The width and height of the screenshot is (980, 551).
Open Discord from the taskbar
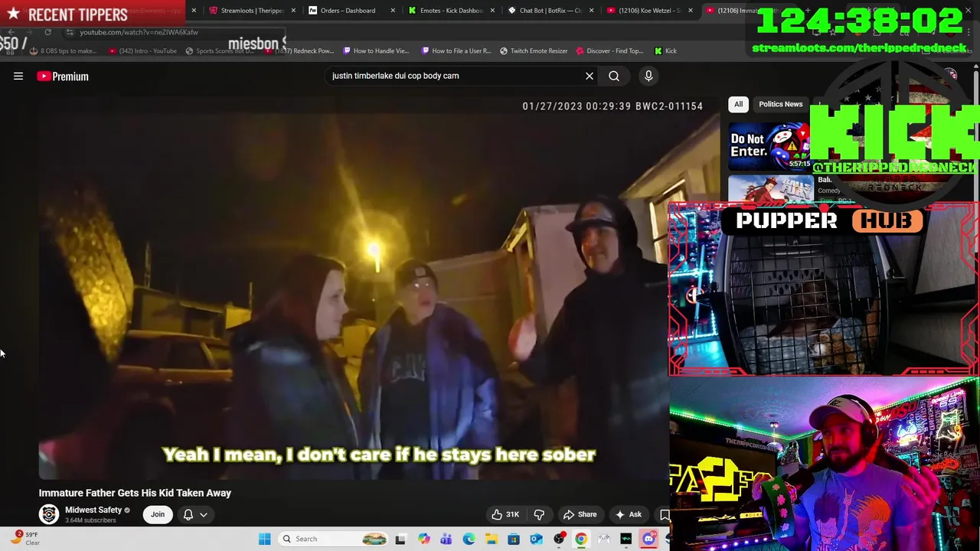point(649,539)
